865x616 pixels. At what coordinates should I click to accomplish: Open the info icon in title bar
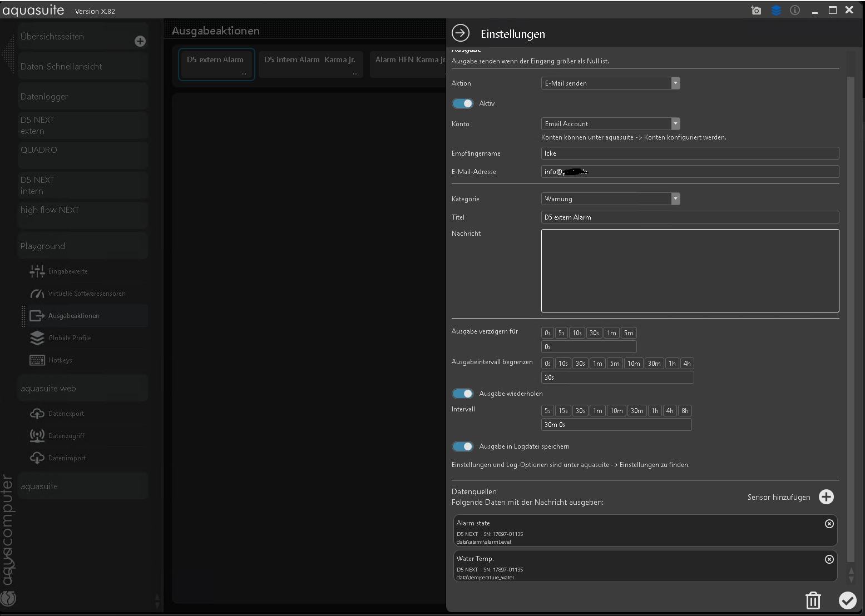tap(795, 10)
